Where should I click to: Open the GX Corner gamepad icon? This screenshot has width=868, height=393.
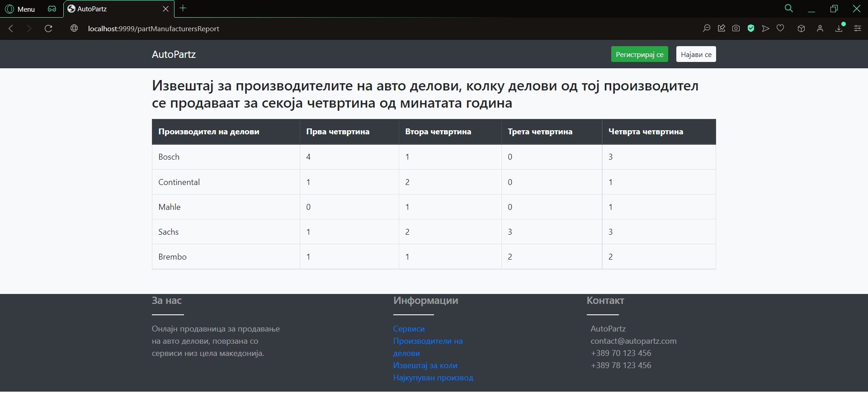pyautogui.click(x=52, y=9)
